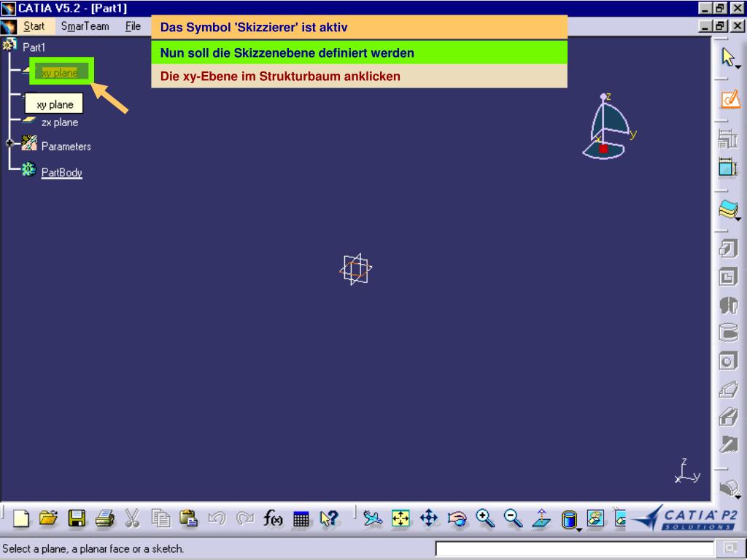Open the Formula f(x) editor
Screen dimensions: 747x560
click(273, 518)
